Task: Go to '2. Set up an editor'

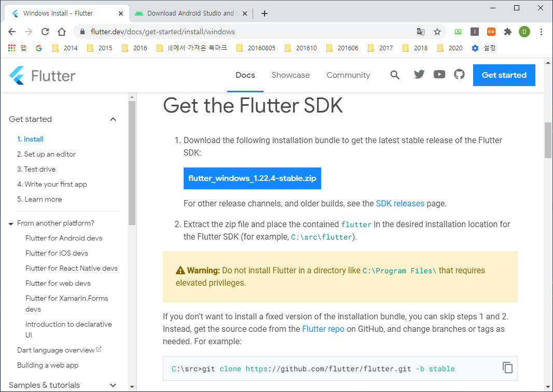Action: pyautogui.click(x=47, y=154)
